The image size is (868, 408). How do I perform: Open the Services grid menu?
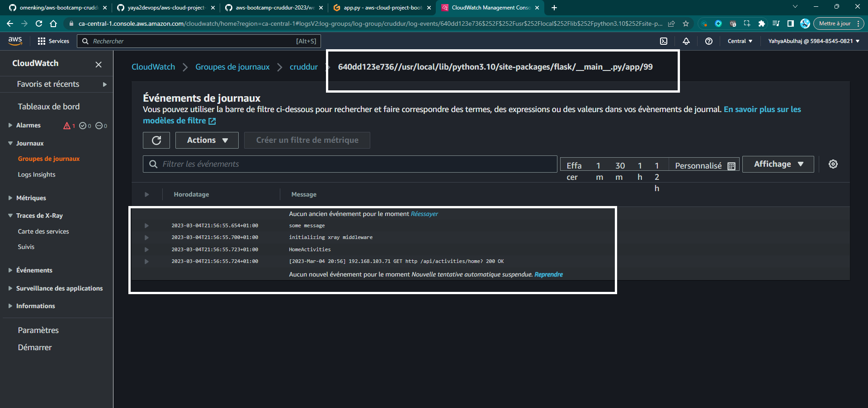click(x=53, y=41)
